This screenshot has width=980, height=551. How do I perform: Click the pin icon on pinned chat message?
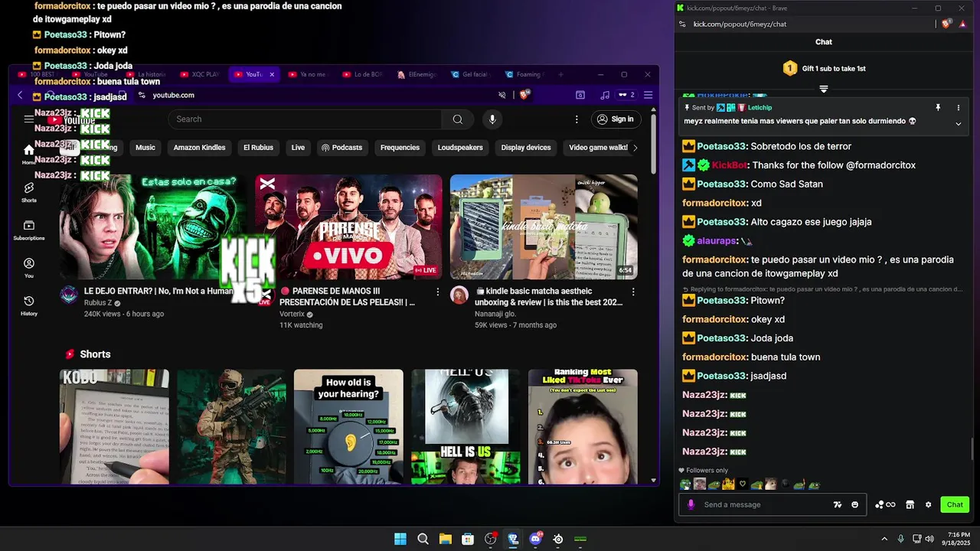[938, 108]
